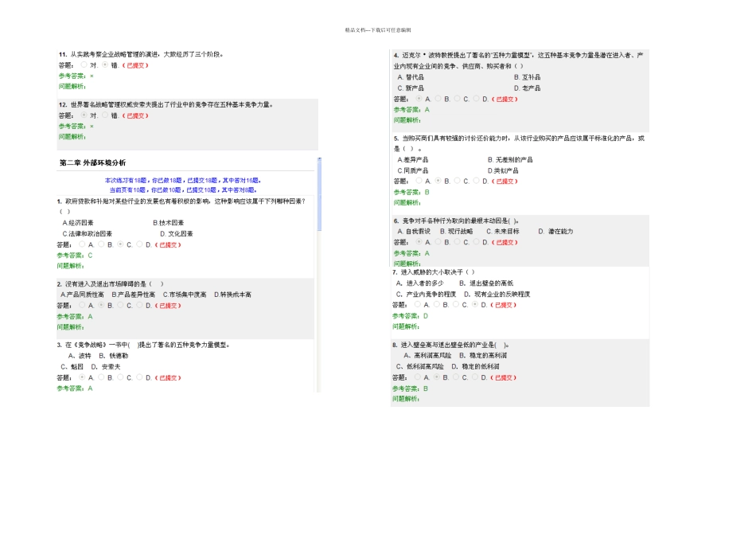
Task: Click option text C. 新产品
Action: (x=411, y=88)
